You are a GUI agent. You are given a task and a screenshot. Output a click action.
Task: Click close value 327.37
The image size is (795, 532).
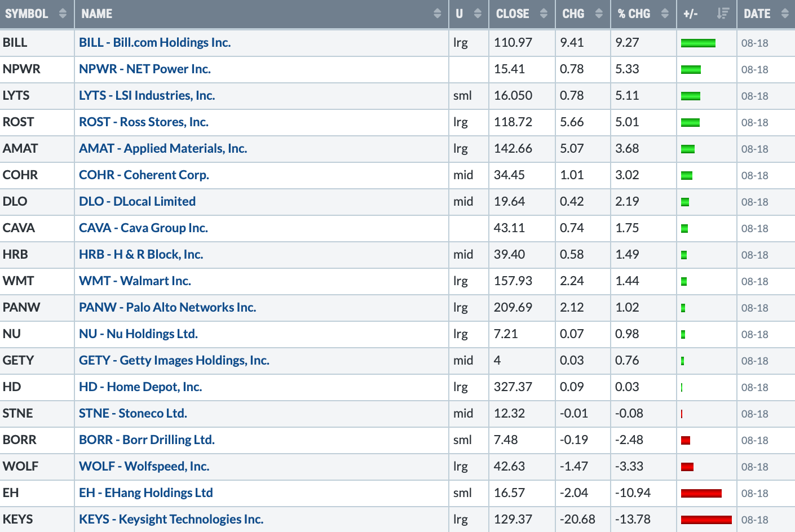(513, 387)
